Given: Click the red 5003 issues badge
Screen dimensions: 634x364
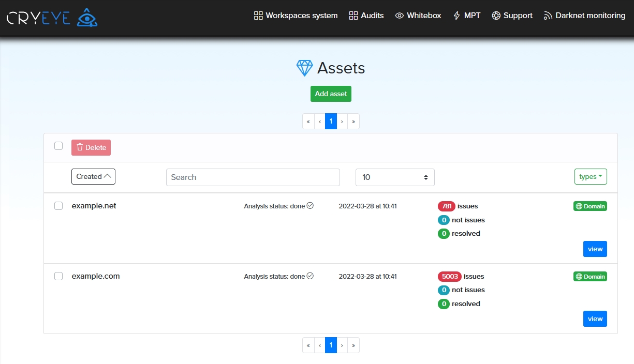Looking at the screenshot, I should (x=449, y=276).
